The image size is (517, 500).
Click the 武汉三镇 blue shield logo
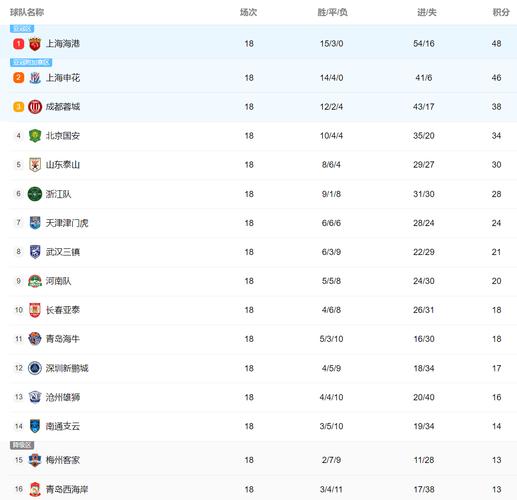pos(35,252)
